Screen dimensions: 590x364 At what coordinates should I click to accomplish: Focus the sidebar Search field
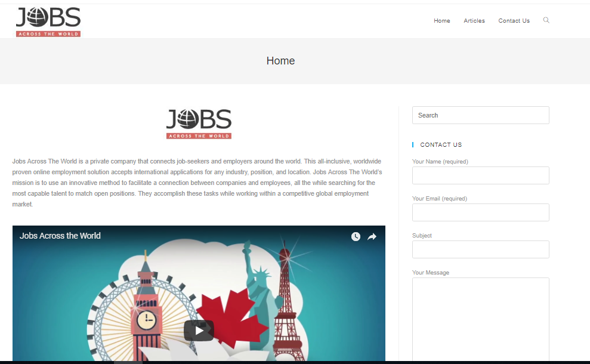point(480,115)
